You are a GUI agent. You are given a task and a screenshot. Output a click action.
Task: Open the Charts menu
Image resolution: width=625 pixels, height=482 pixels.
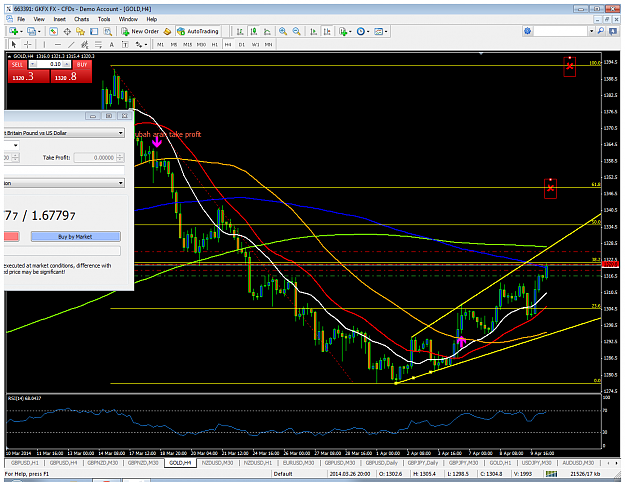(81, 19)
